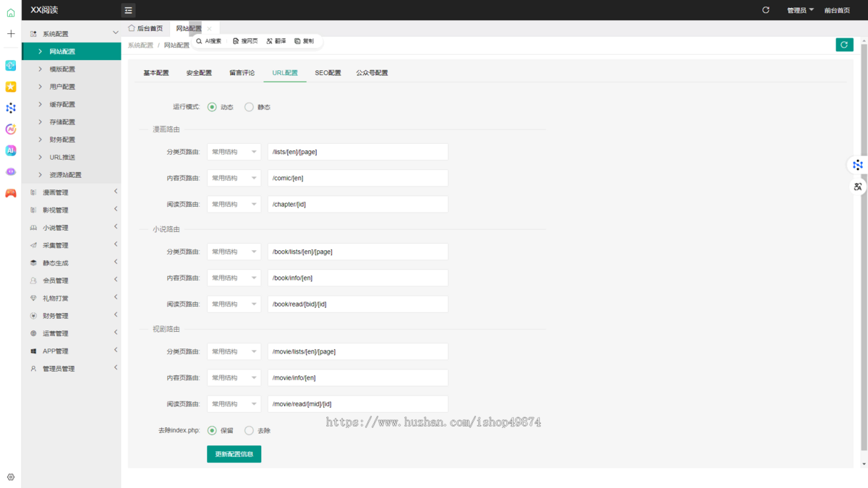Open the 前台首页 link

[837, 10]
